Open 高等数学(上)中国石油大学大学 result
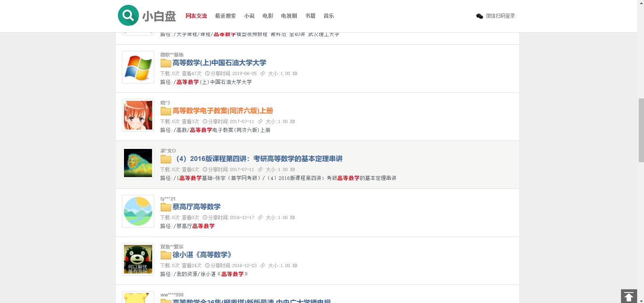This screenshot has height=303, width=644. pyautogui.click(x=219, y=63)
